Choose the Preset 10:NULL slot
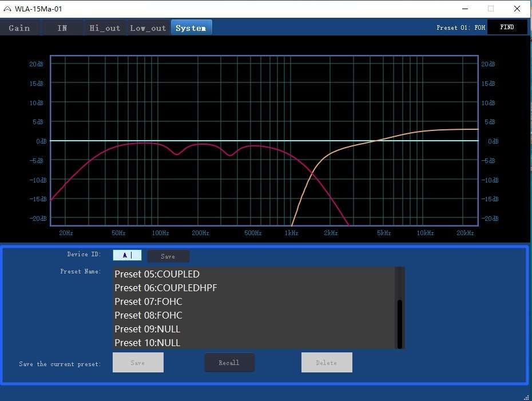532x401 pixels. pos(147,343)
